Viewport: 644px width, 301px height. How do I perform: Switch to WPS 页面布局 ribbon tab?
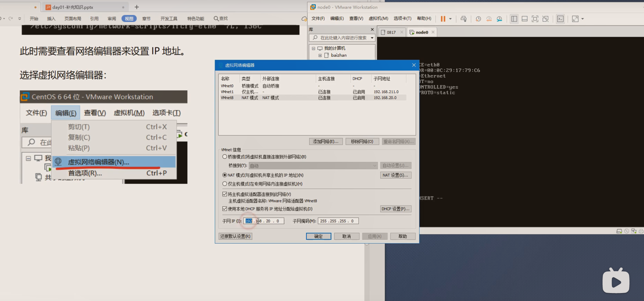coord(73,19)
